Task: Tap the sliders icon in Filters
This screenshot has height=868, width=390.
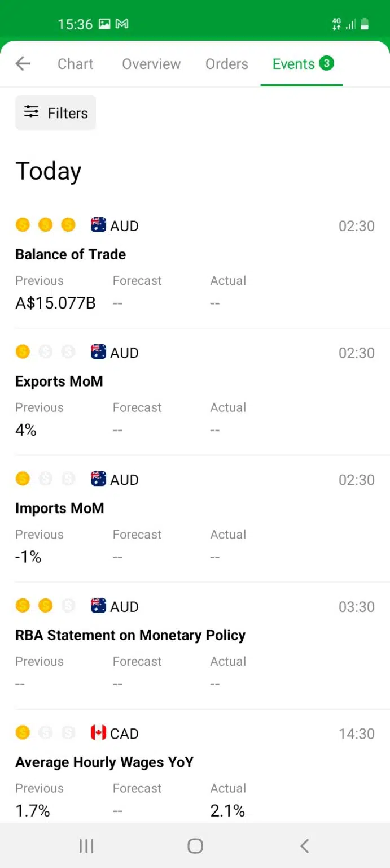Action: point(32,112)
